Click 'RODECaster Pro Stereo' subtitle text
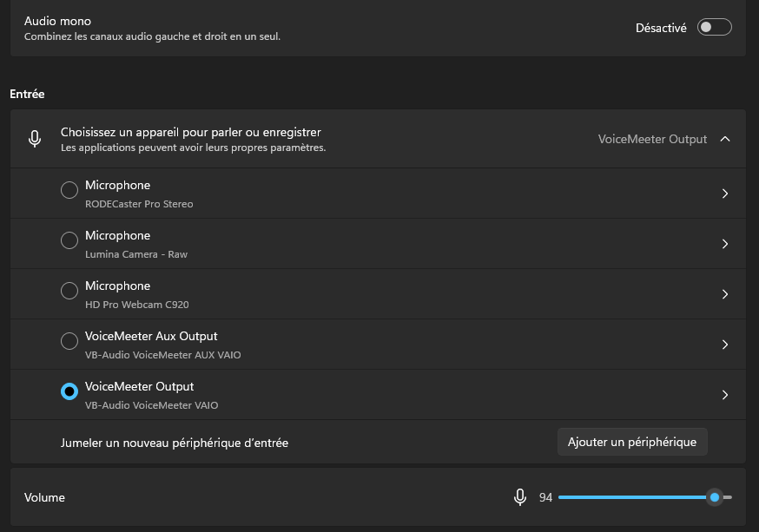This screenshot has width=759, height=532. click(x=139, y=204)
